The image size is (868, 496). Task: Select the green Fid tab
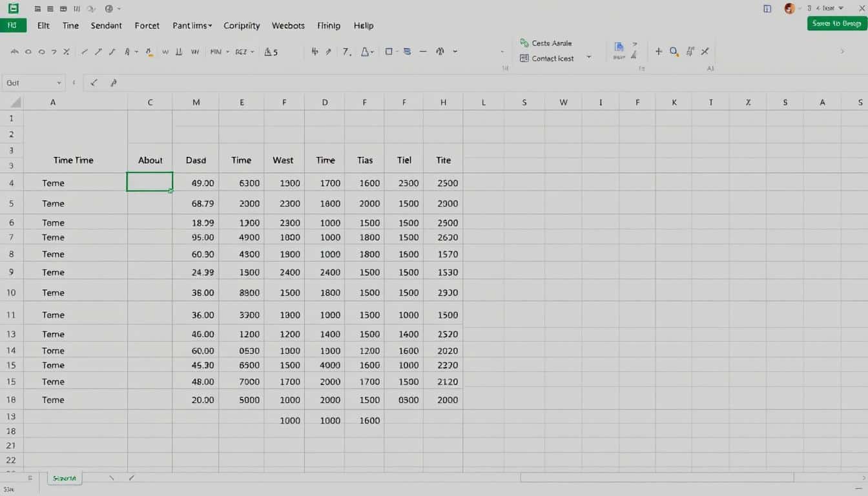pos(13,25)
